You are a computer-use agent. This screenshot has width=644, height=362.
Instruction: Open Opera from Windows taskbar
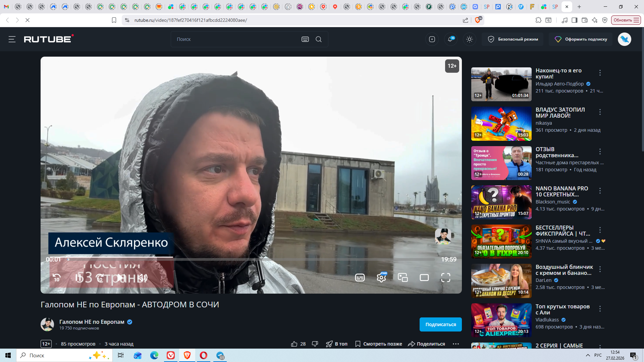[x=203, y=355]
